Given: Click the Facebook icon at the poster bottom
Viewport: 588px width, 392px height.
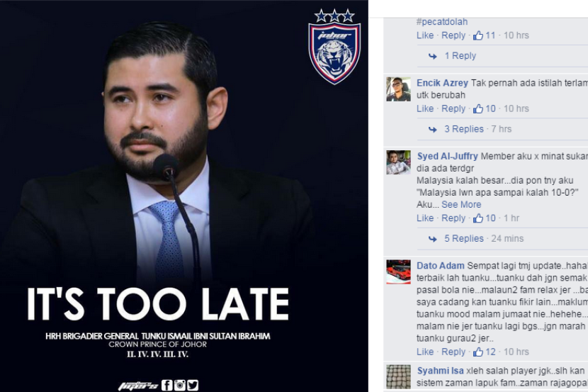Looking at the screenshot, I should 167,385.
